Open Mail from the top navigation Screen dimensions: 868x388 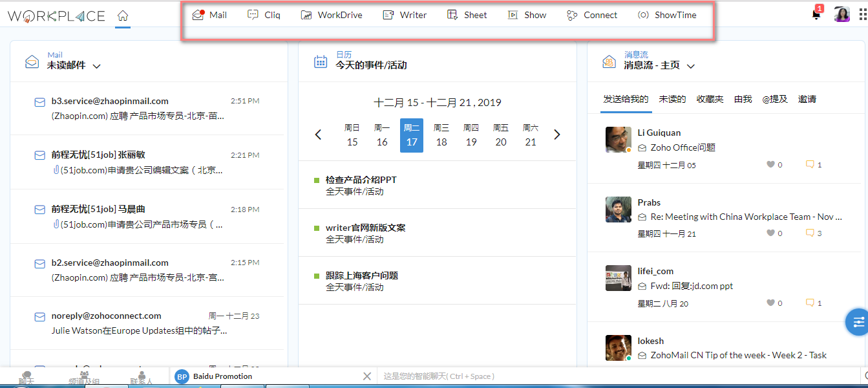[210, 15]
